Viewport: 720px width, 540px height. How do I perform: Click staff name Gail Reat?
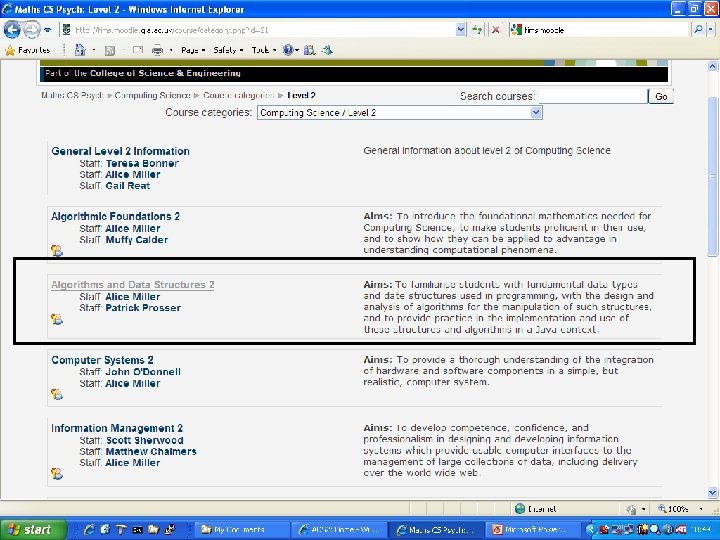point(128,186)
